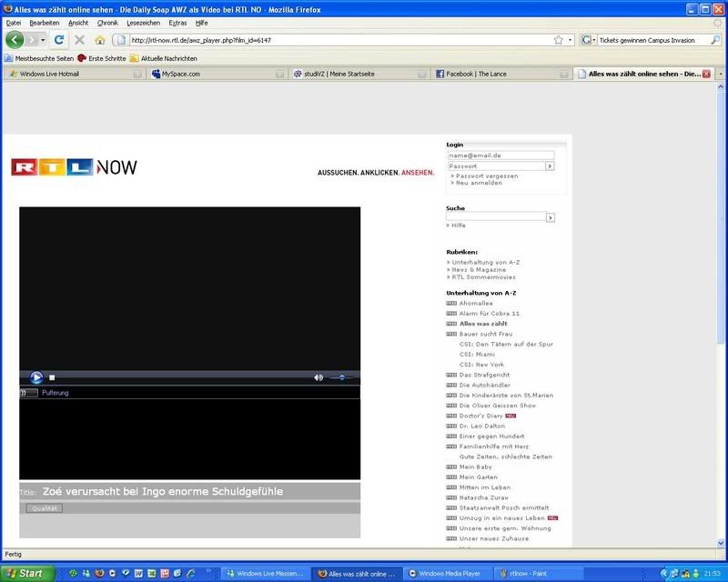Open the Erste Schritte bookmark
This screenshot has width=728, height=582.
point(102,58)
